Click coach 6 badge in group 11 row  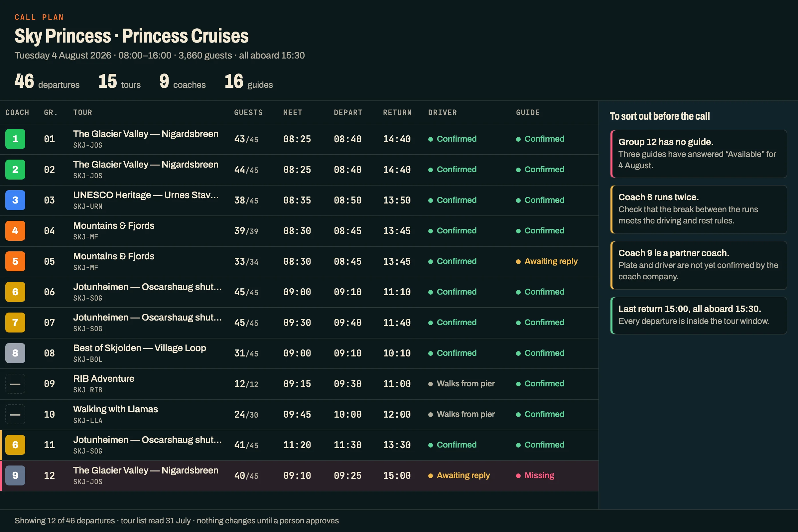click(15, 445)
